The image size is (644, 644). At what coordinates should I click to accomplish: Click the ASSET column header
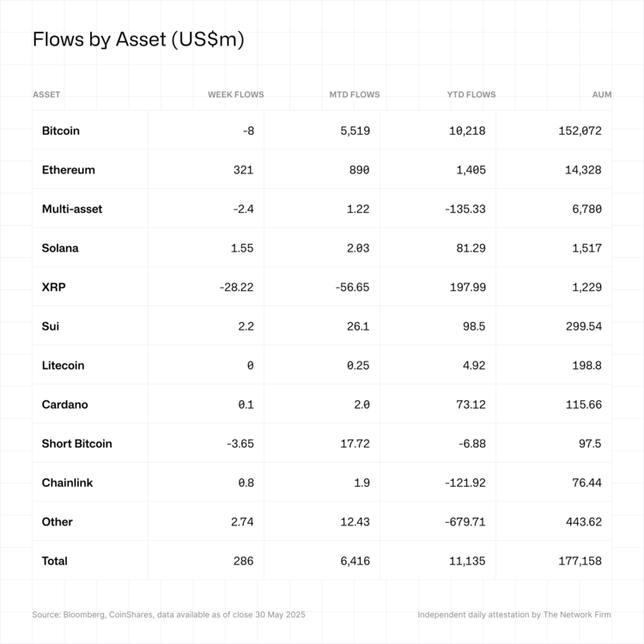[46, 94]
